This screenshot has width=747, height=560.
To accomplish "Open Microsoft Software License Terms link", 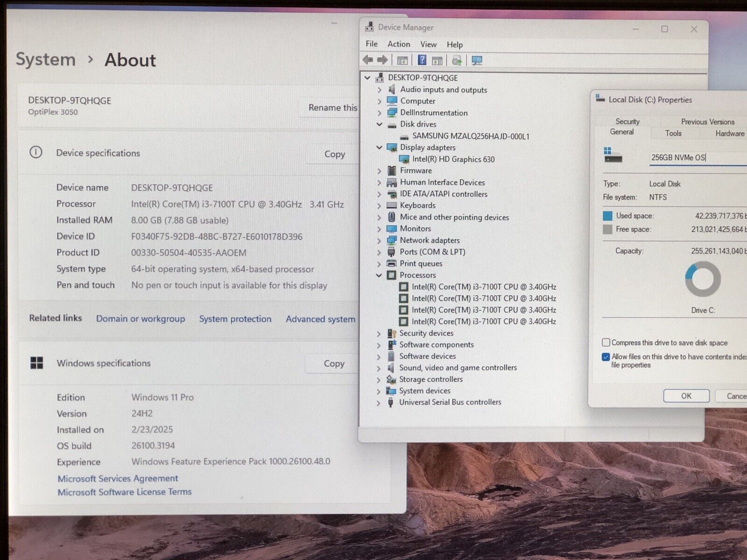I will [x=125, y=492].
